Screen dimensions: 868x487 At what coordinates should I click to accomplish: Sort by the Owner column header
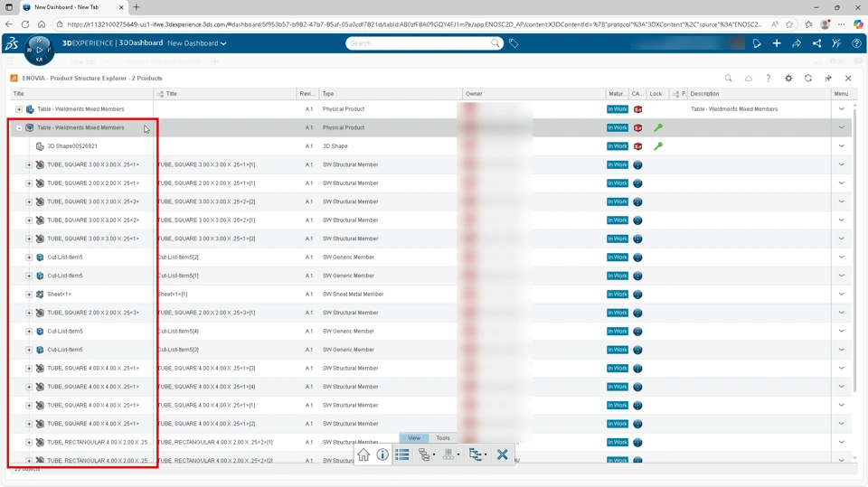click(x=533, y=94)
